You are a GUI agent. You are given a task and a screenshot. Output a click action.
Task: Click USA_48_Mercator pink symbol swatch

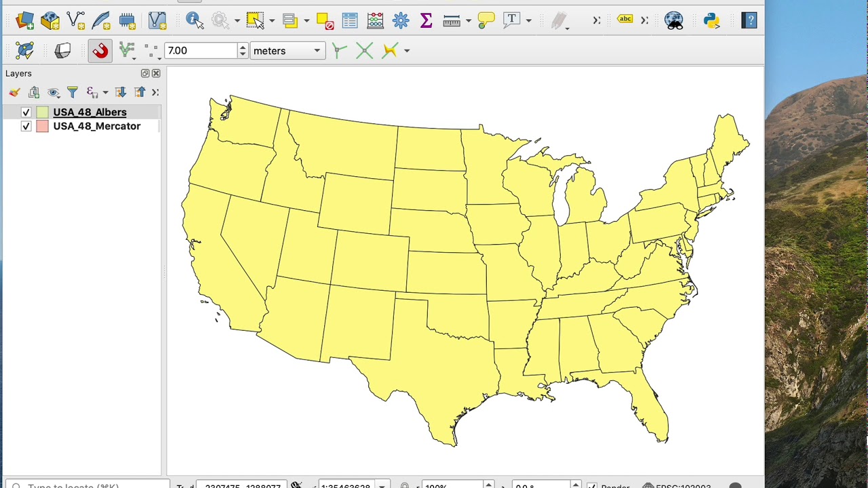coord(43,126)
